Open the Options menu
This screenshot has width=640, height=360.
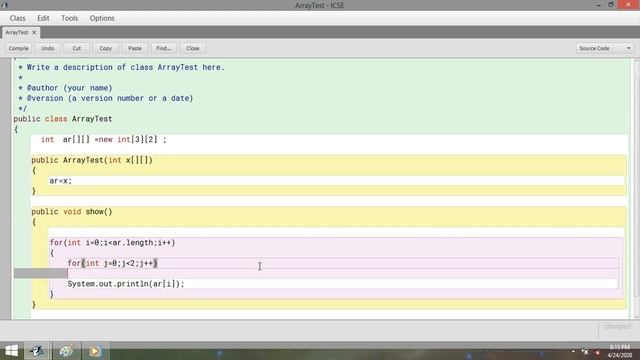pyautogui.click(x=102, y=18)
